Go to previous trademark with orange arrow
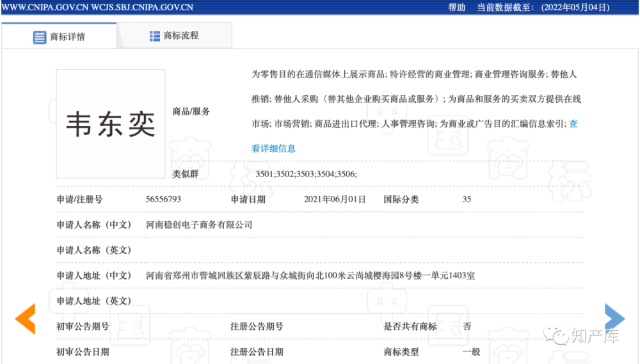640x364 pixels. coord(26,319)
